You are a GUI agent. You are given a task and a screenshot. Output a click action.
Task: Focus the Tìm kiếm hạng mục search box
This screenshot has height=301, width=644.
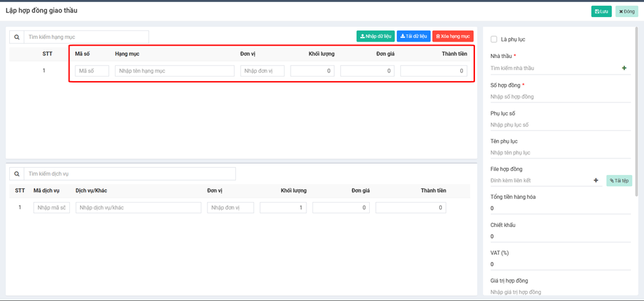[x=86, y=37]
